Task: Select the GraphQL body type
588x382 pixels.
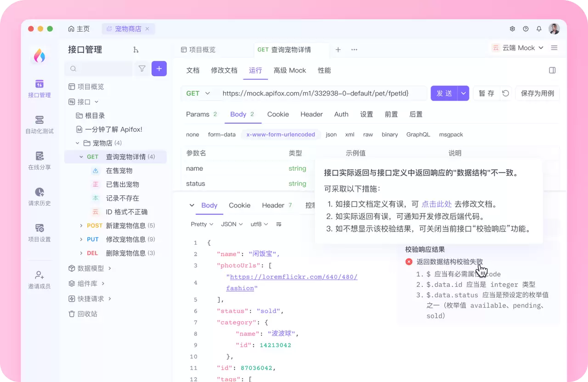Action: (x=418, y=135)
